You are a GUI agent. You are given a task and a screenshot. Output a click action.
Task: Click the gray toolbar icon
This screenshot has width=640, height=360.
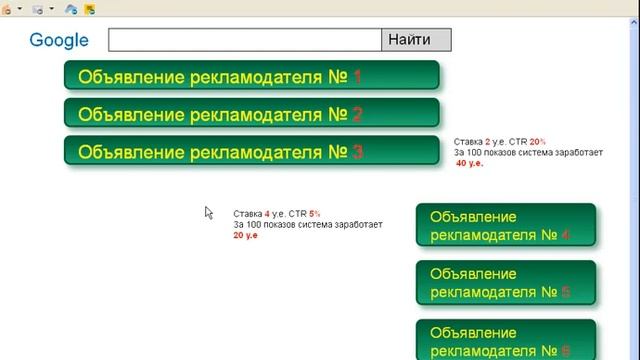click(38, 9)
